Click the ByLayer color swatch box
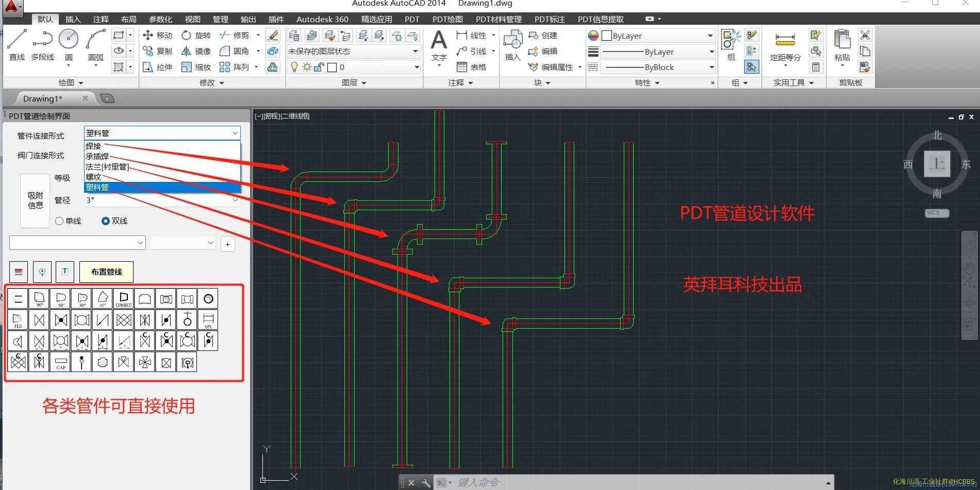The height and width of the screenshot is (490, 980). (x=607, y=36)
